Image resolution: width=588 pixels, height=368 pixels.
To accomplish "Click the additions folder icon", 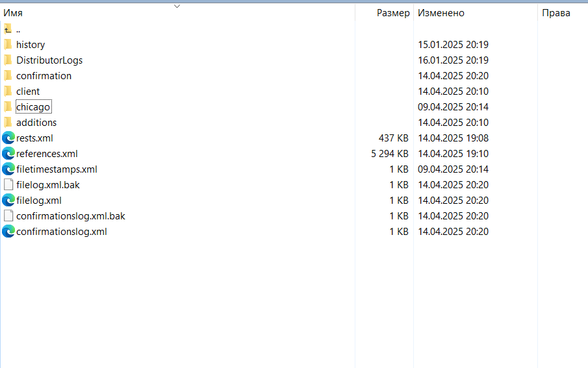I will 8,123.
